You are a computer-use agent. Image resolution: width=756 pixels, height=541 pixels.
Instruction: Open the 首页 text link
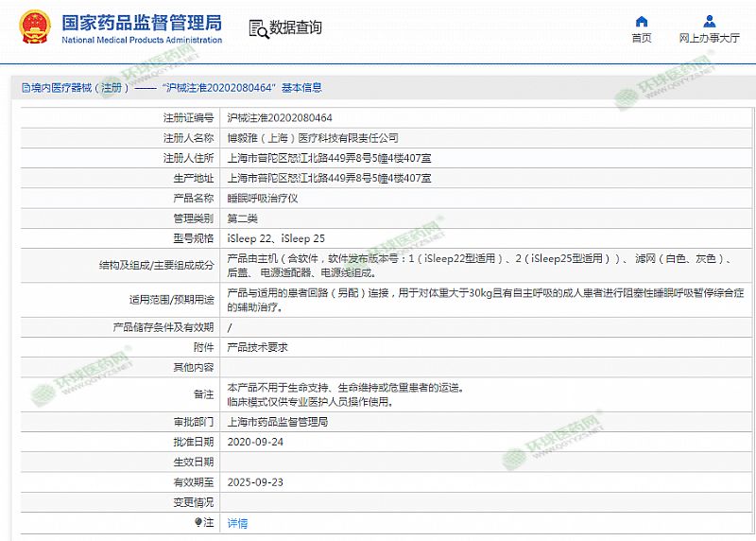tap(642, 39)
